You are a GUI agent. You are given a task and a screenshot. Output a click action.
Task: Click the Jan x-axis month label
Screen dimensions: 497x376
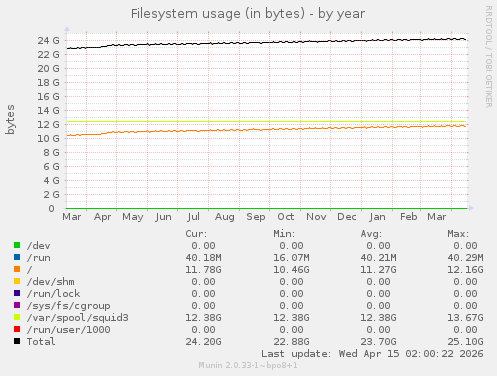point(377,217)
